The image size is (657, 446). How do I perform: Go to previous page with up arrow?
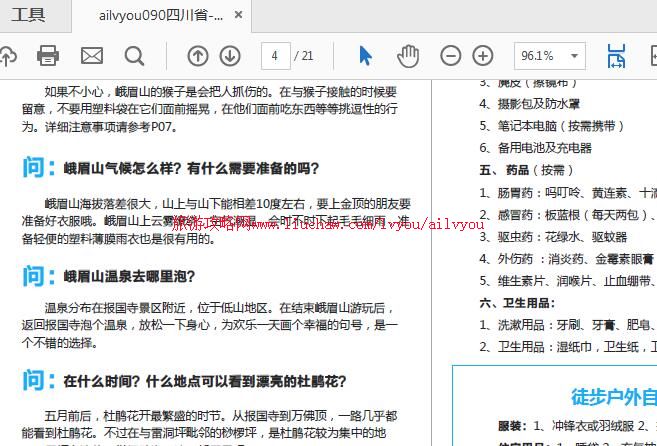(198, 56)
